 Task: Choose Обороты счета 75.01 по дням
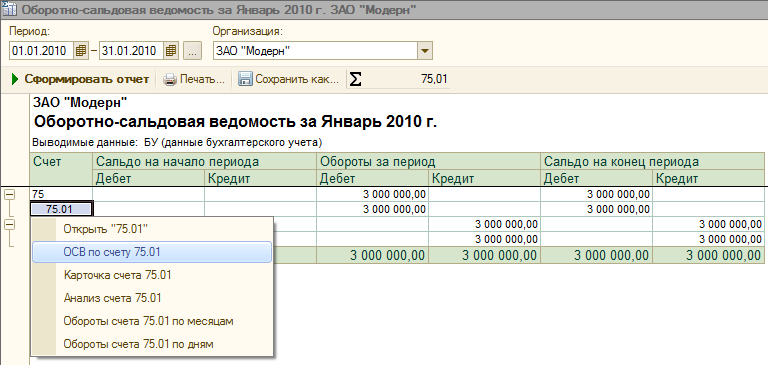coord(151,344)
